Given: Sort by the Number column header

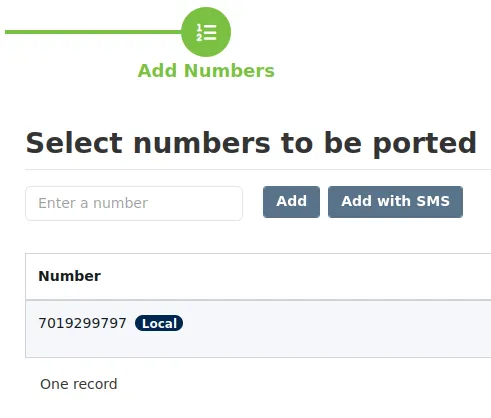Looking at the screenshot, I should [x=70, y=276].
